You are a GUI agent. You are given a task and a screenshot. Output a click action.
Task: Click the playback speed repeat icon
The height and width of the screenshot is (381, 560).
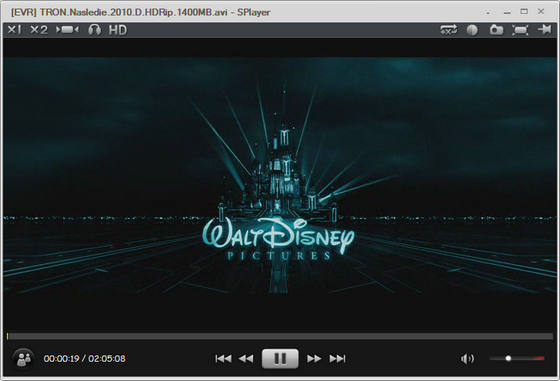(449, 30)
